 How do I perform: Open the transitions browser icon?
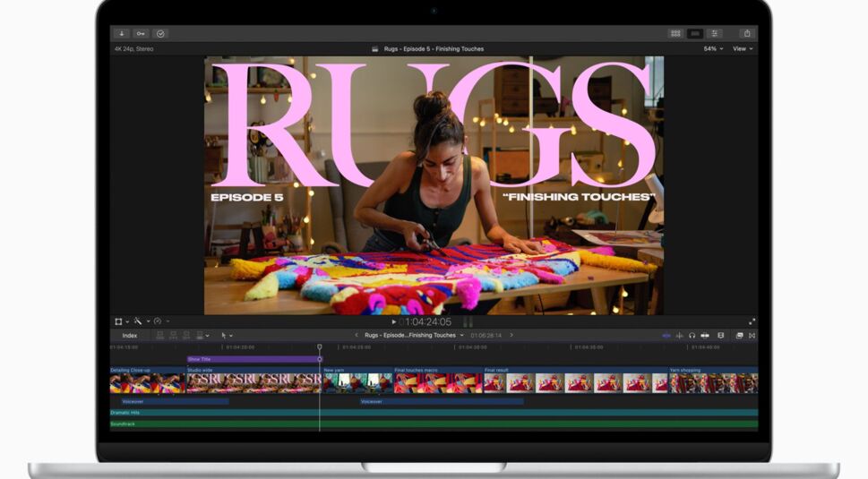752,336
